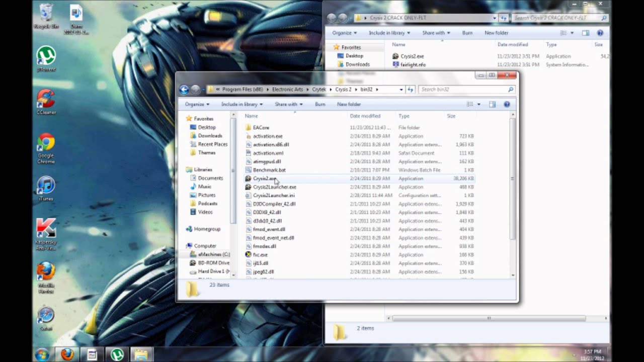This screenshot has width=644, height=362.
Task: Open Help in the bin32 window
Action: click(507, 104)
